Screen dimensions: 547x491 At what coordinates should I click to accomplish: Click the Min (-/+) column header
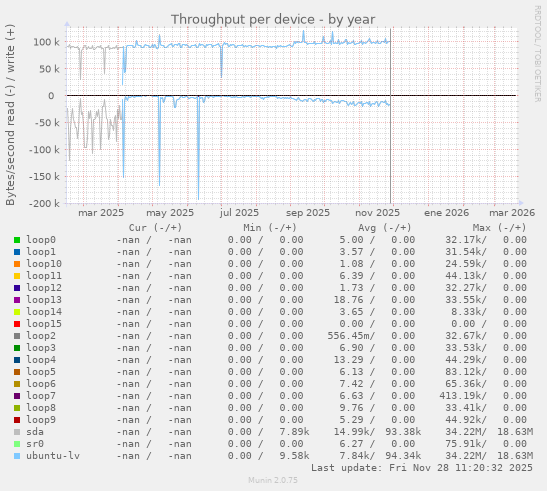point(270,228)
